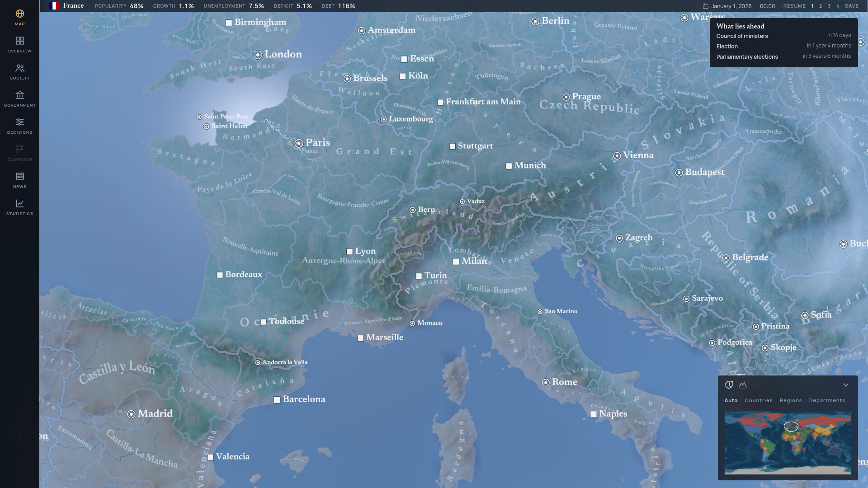The height and width of the screenshot is (488, 868).
Task: Open the Decisions panel
Action: pyautogui.click(x=19, y=126)
